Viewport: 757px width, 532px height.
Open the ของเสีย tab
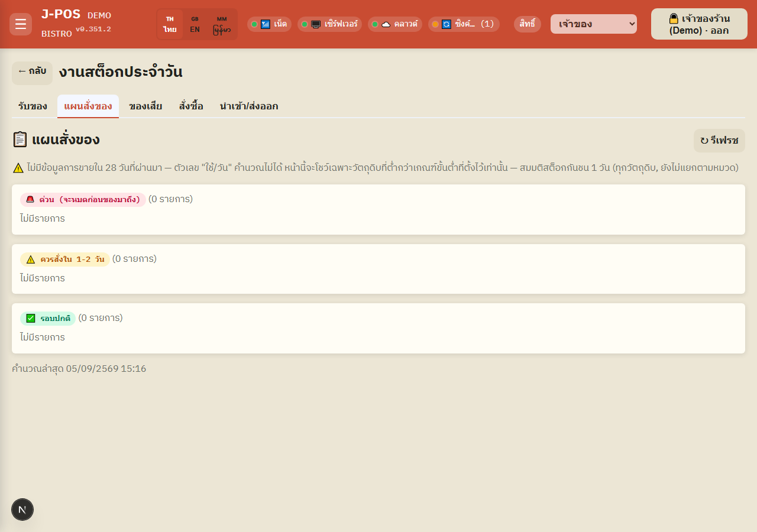click(x=145, y=106)
